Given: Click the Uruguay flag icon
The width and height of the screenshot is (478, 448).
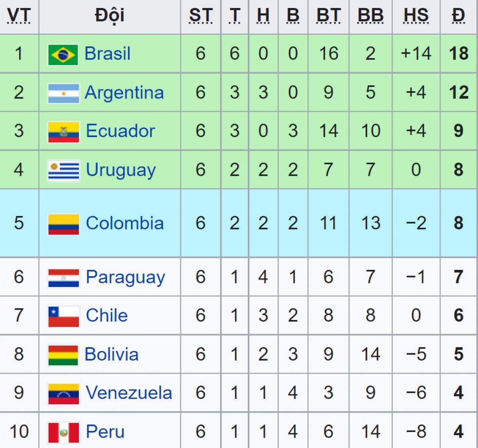Looking at the screenshot, I should pos(63,171).
